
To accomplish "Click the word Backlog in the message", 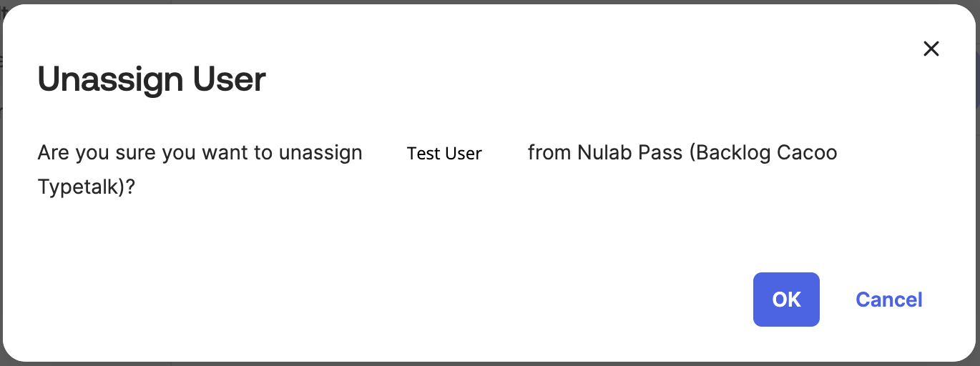I will (x=732, y=153).
